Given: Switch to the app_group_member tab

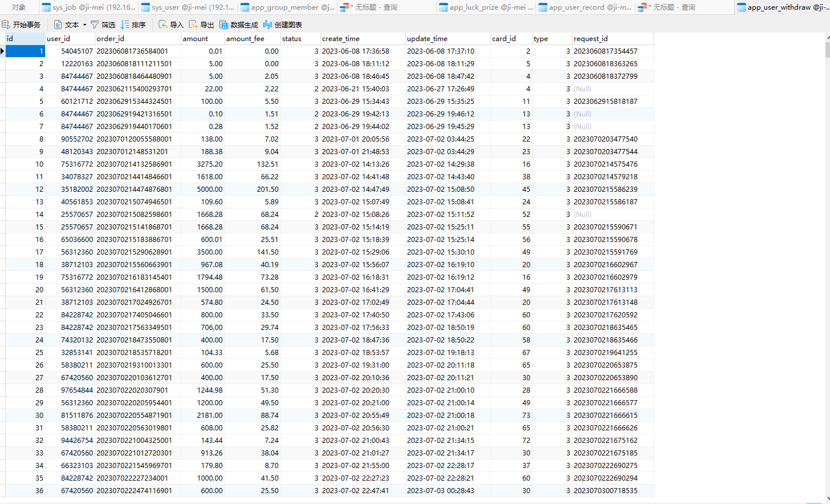Looking at the screenshot, I should click(287, 7).
